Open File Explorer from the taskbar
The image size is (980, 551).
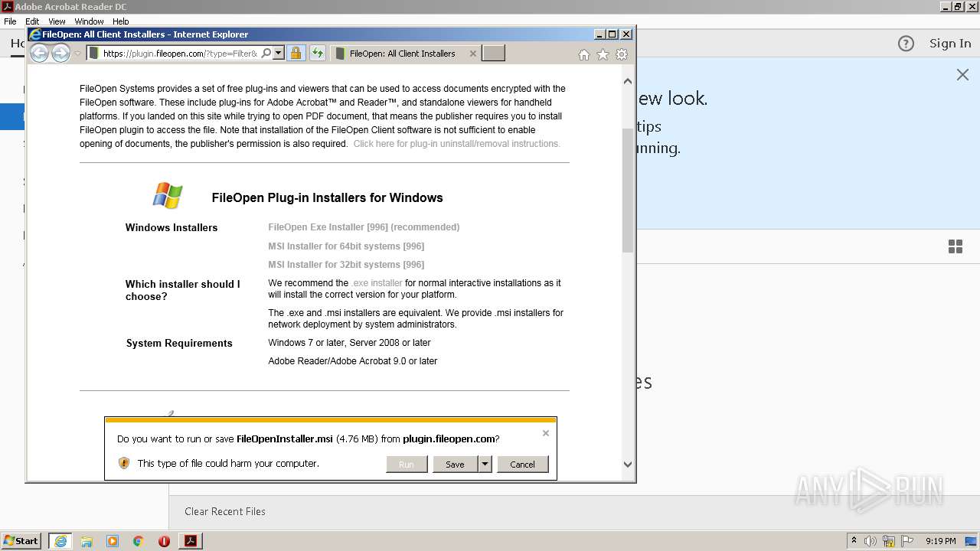(87, 541)
